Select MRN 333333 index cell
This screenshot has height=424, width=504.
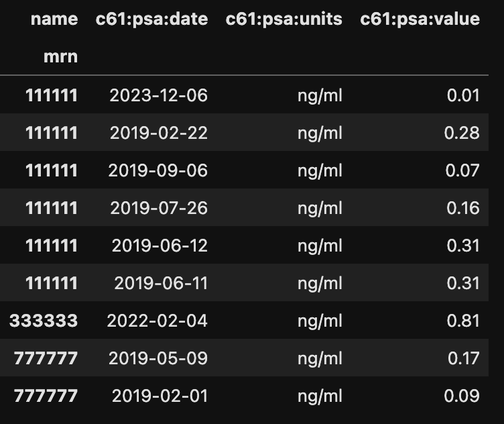tap(44, 321)
